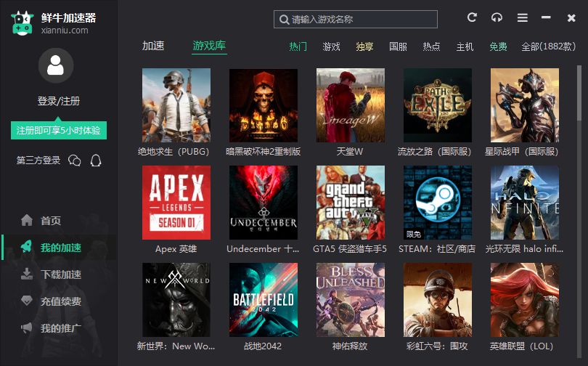Screen dimensions: 588x366
Task: Select the Undecember game cover
Action: pyautogui.click(x=264, y=203)
